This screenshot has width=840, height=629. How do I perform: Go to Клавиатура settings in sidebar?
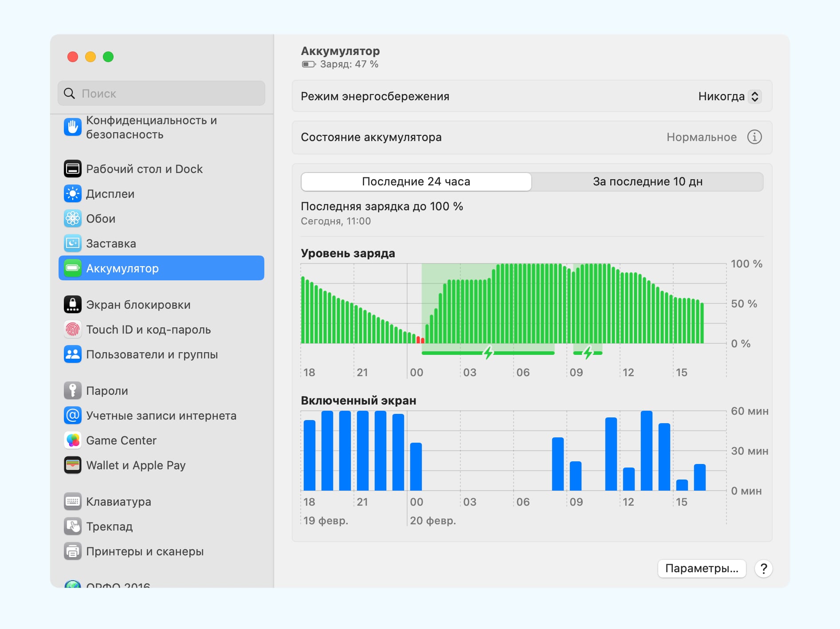click(x=118, y=502)
